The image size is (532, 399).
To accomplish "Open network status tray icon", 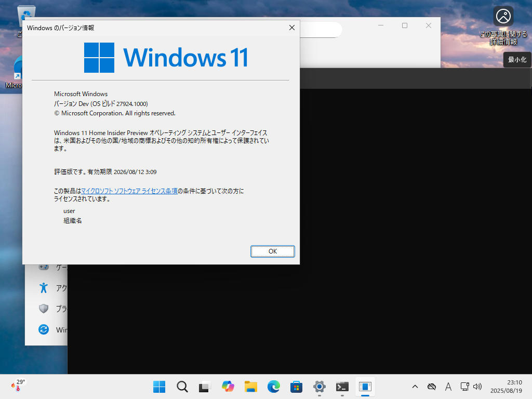I will pos(464,387).
